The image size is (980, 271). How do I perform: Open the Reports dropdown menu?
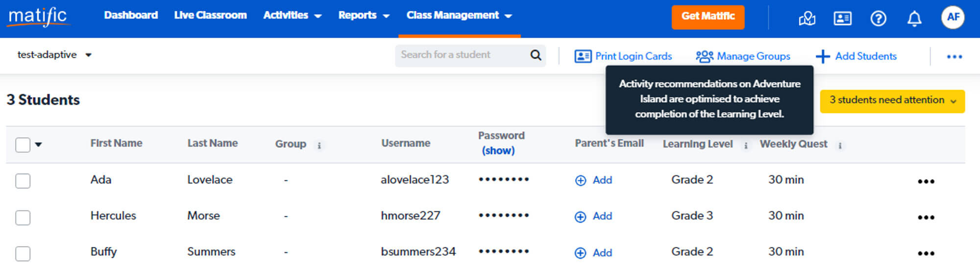(x=364, y=16)
